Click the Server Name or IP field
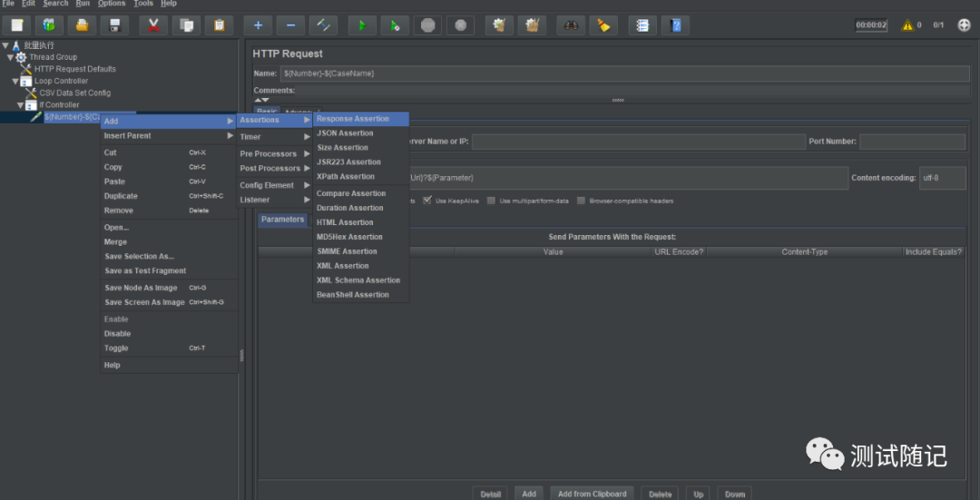Screen dimensions: 980x500 [639, 142]
